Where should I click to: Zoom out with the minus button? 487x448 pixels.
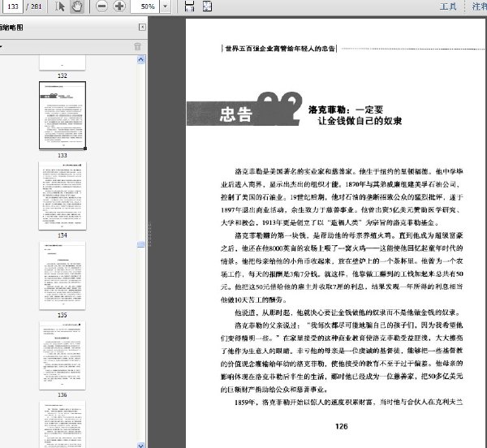tap(101, 6)
